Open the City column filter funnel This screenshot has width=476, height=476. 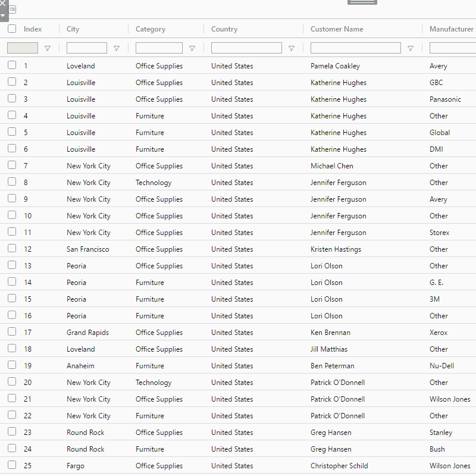pyautogui.click(x=117, y=49)
